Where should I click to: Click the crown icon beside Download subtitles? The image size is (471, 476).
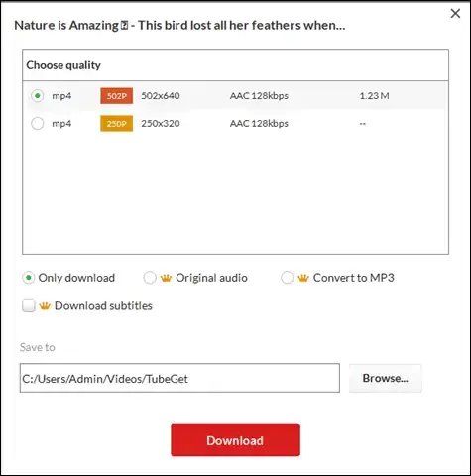[x=45, y=306]
